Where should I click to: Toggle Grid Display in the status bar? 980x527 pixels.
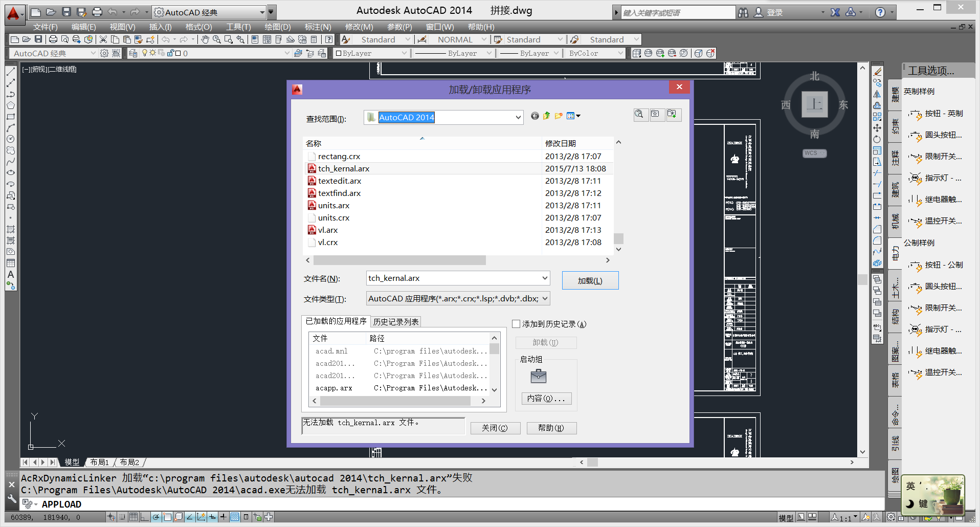point(133,517)
